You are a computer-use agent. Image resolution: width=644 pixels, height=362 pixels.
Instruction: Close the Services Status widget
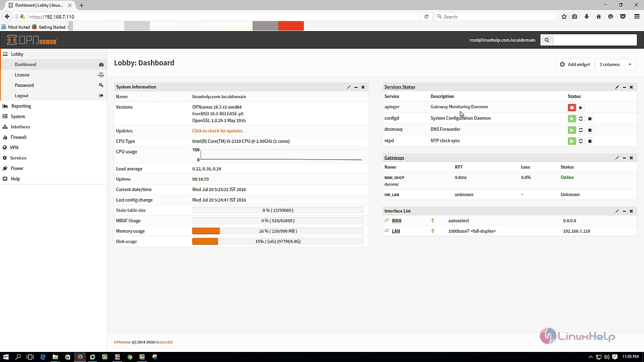coord(631,87)
